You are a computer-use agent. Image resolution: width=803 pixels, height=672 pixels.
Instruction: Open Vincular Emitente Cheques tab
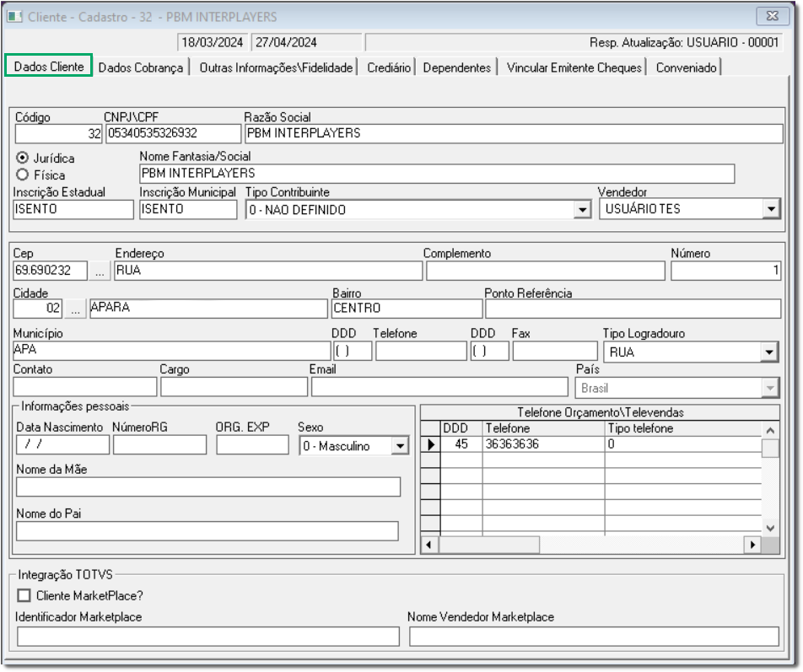[x=574, y=67]
